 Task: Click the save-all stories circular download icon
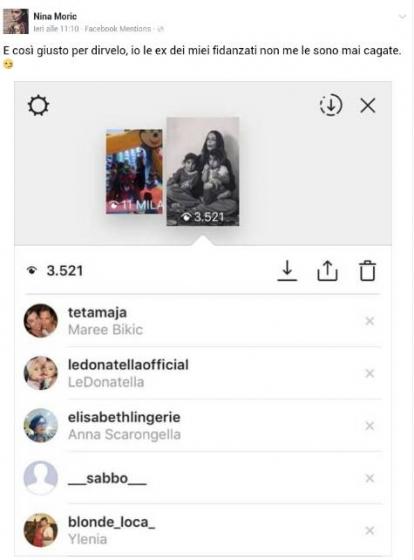(331, 105)
